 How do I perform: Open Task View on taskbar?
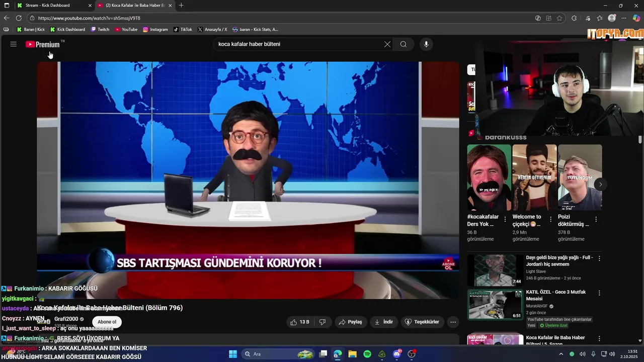(324, 354)
